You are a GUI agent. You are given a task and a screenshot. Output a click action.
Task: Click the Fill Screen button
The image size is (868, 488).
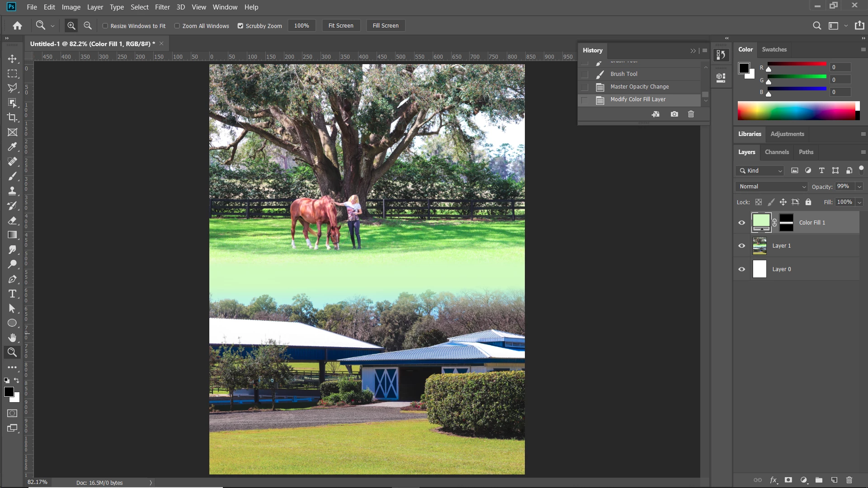point(385,26)
